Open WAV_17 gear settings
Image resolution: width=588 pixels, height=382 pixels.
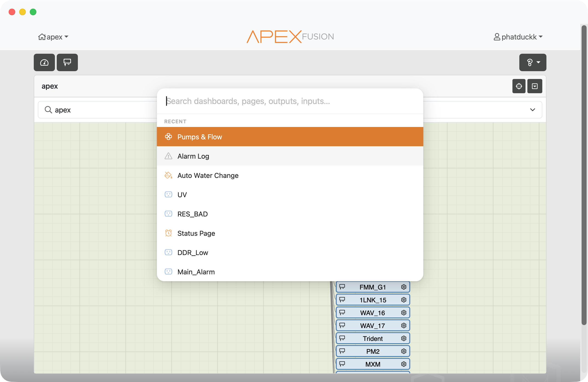point(404,326)
